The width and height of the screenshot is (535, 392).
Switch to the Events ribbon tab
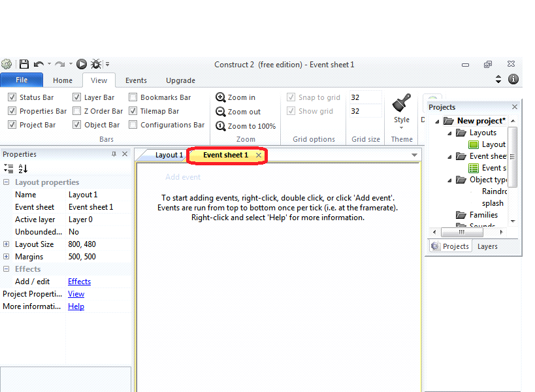[x=136, y=80]
